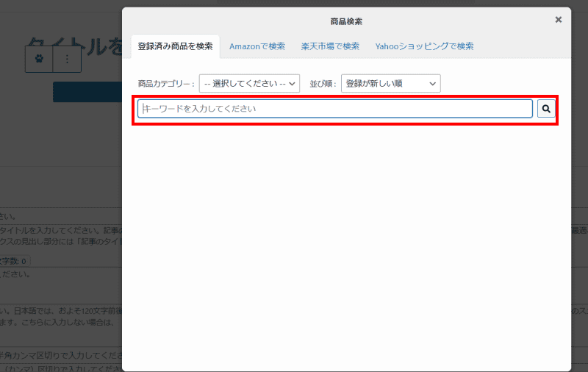Open the Amazonで検索 tab

pos(257,46)
